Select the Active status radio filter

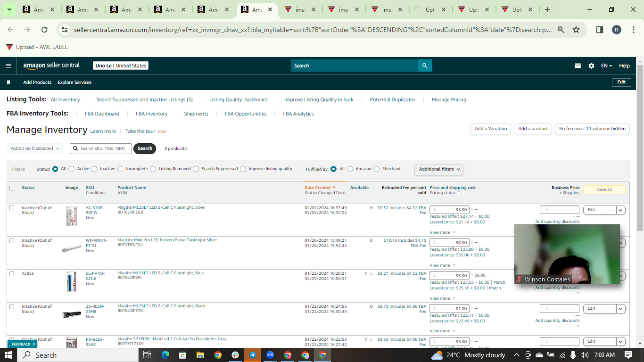[71, 169]
